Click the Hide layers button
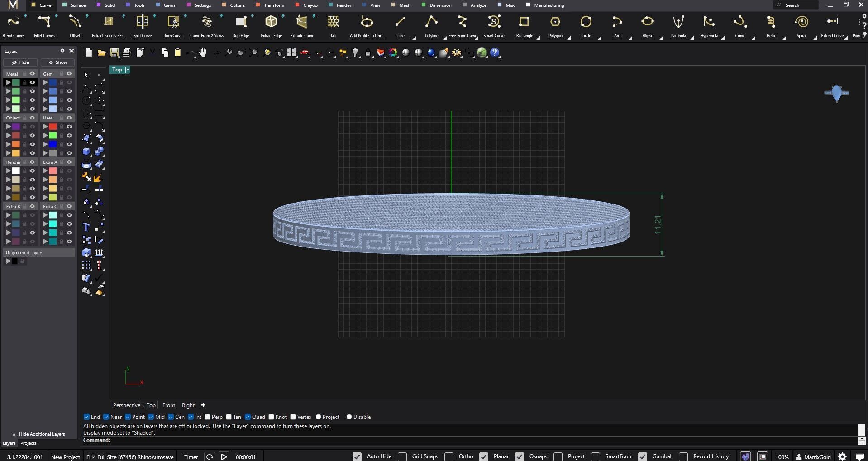This screenshot has width=868, height=461. click(20, 62)
